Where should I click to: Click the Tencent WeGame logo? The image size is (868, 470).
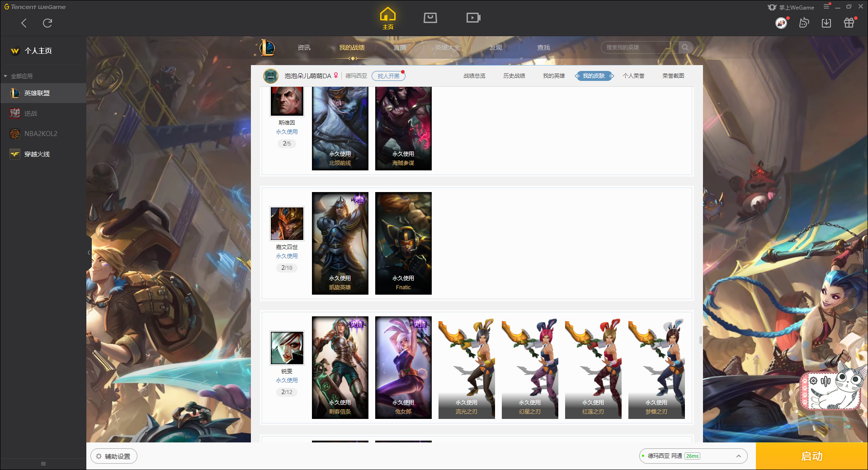(x=35, y=7)
